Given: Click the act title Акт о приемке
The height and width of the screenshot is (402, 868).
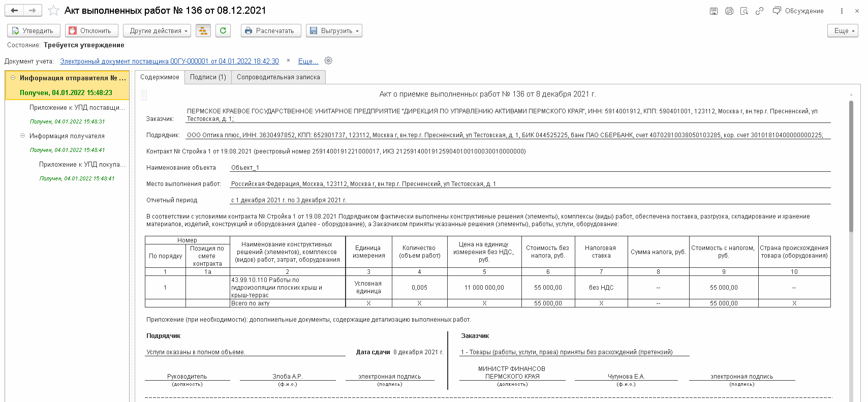Looking at the screenshot, I should tap(487, 94).
